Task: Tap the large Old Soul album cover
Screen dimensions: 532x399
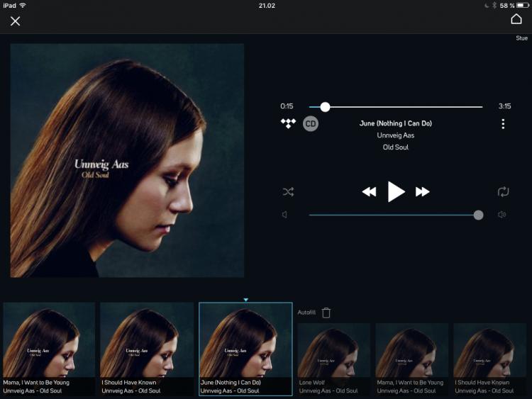Action: (127, 160)
